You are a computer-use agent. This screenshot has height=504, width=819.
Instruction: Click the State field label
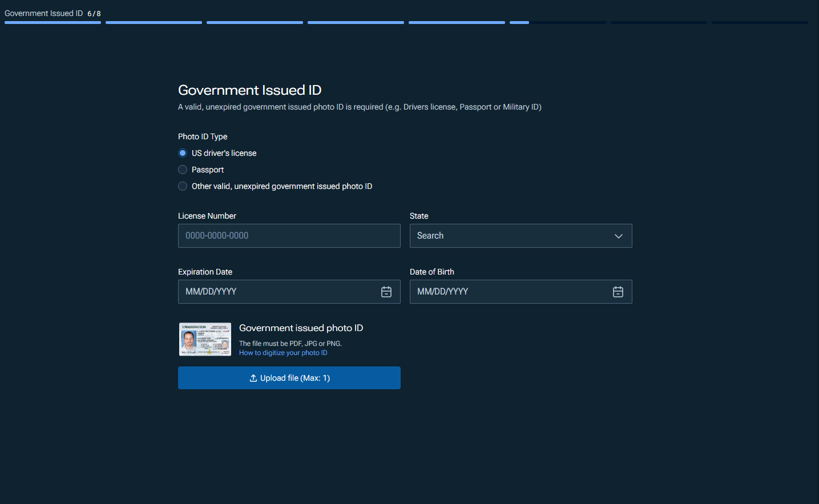pos(419,216)
